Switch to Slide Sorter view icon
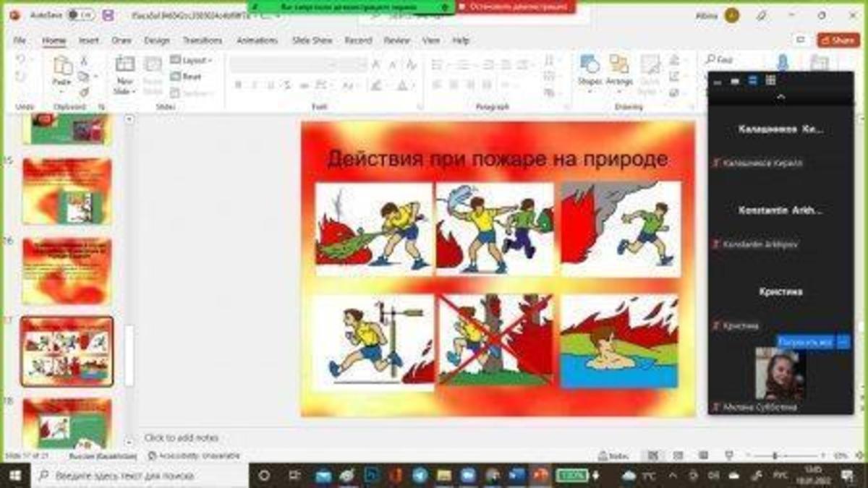Image resolution: width=868 pixels, height=488 pixels. click(678, 456)
